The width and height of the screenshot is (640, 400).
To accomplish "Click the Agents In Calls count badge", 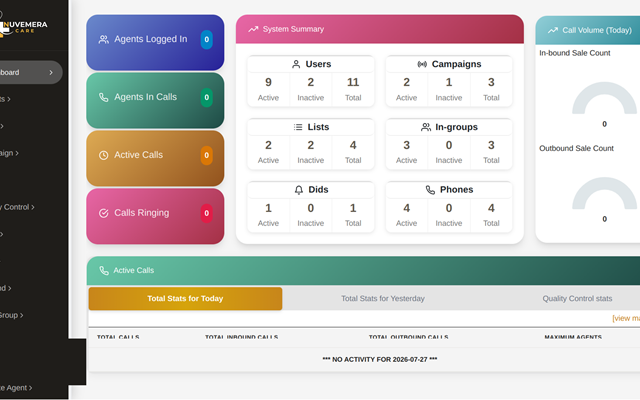I will point(207,98).
